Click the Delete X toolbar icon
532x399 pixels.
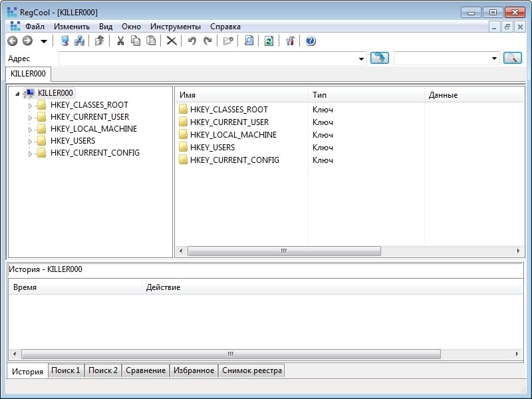click(172, 41)
